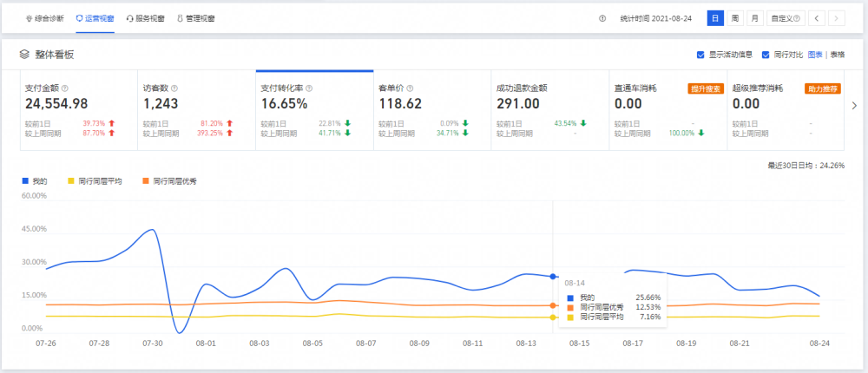
Task: Click 同行同层优秀 orange legend swatch
Action: pyautogui.click(x=146, y=181)
